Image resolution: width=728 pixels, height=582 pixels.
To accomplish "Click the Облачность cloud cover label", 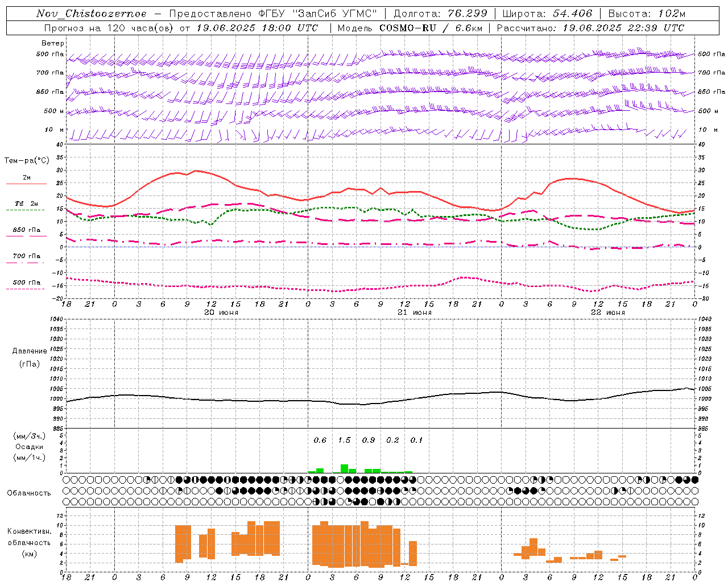I will click(29, 493).
